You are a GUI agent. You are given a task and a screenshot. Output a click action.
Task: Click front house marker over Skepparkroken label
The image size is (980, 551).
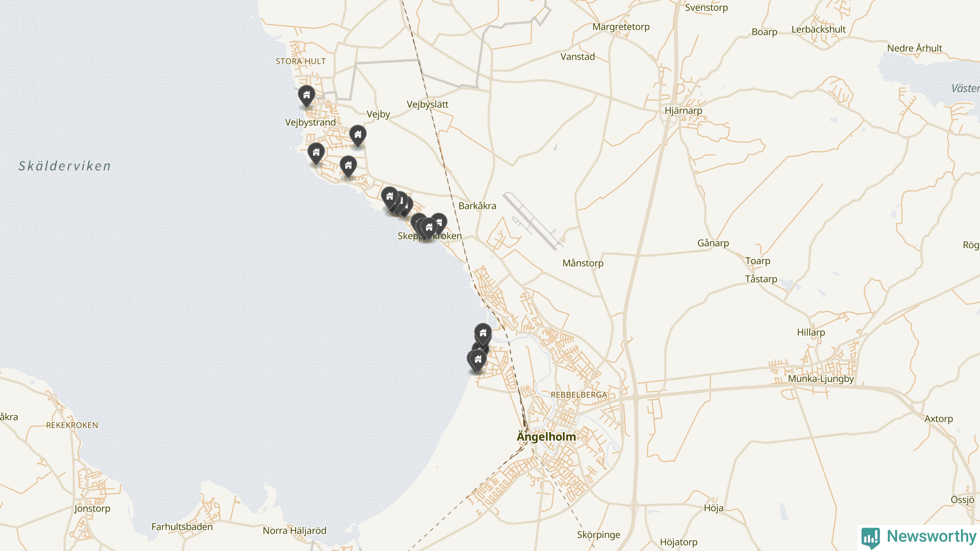[x=429, y=229]
